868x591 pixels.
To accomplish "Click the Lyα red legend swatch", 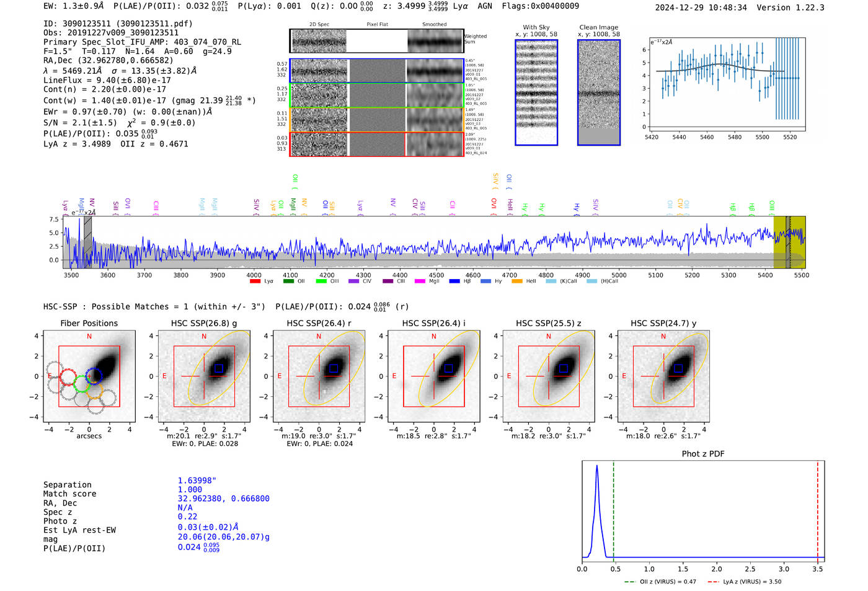I will tap(255, 282).
